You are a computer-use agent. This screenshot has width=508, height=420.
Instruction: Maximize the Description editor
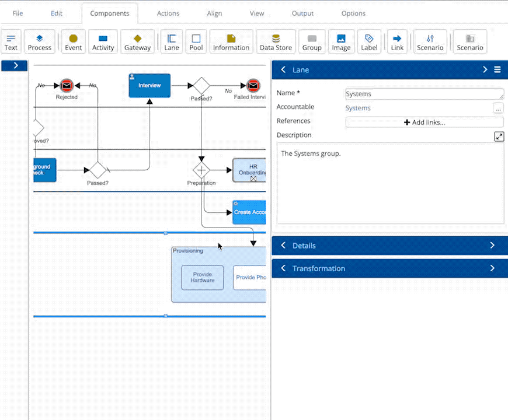click(x=499, y=136)
